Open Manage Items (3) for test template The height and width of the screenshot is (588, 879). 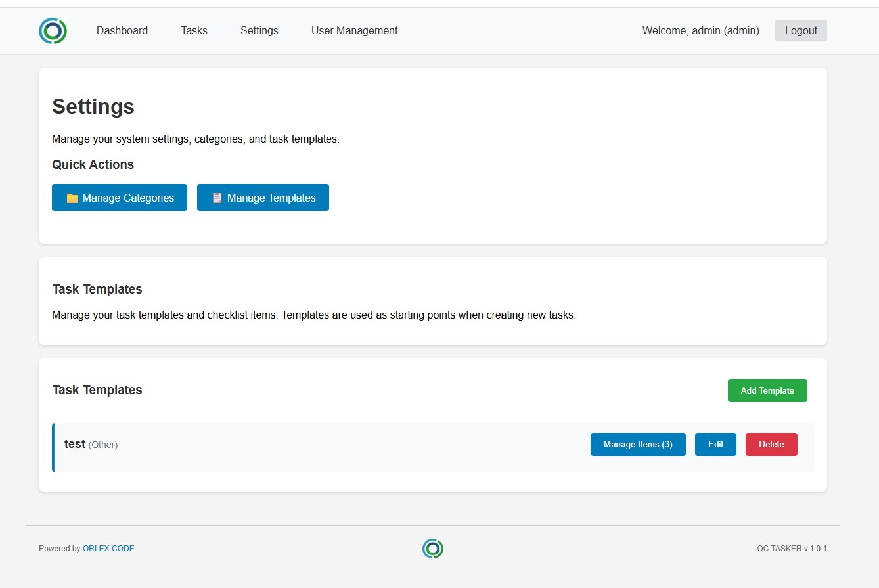tap(637, 445)
